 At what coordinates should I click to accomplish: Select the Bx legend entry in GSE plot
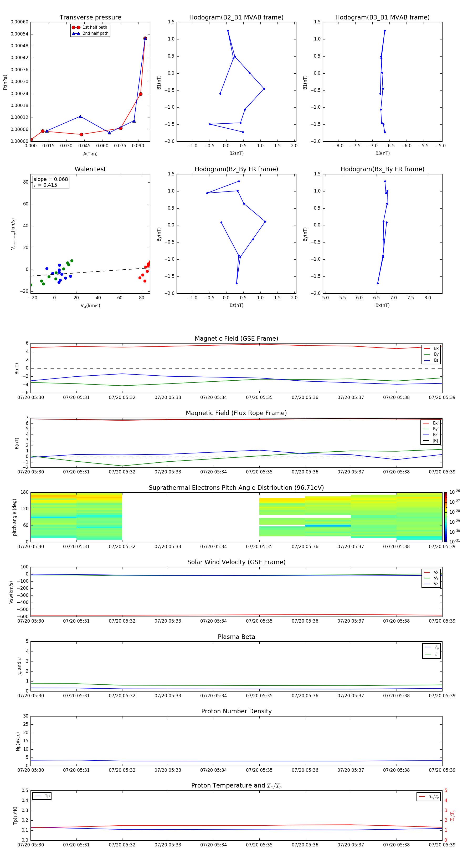(x=431, y=349)
